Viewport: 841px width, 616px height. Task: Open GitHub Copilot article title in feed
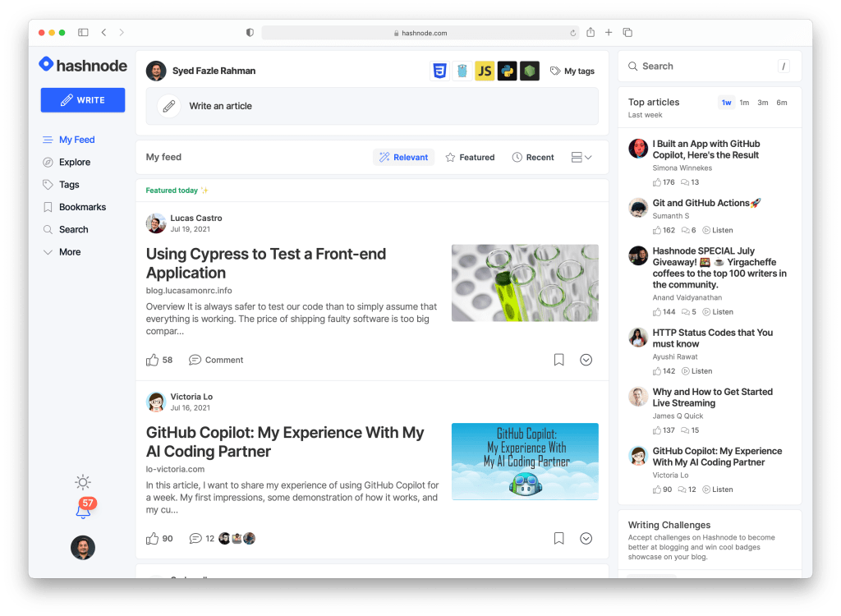(x=285, y=442)
